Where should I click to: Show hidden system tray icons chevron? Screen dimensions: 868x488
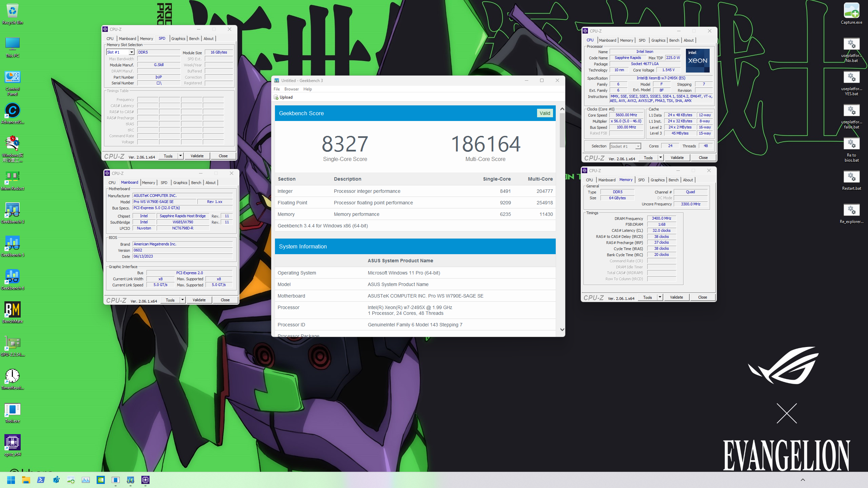tap(803, 480)
